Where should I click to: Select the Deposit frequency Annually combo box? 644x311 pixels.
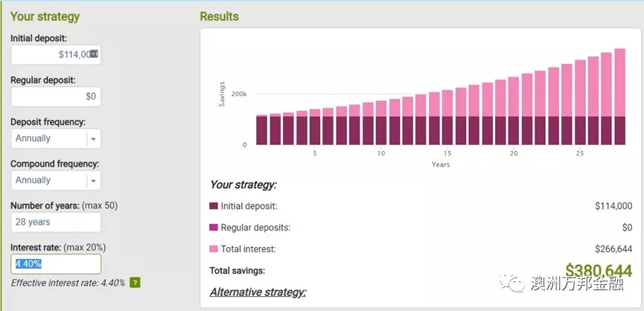(x=56, y=138)
